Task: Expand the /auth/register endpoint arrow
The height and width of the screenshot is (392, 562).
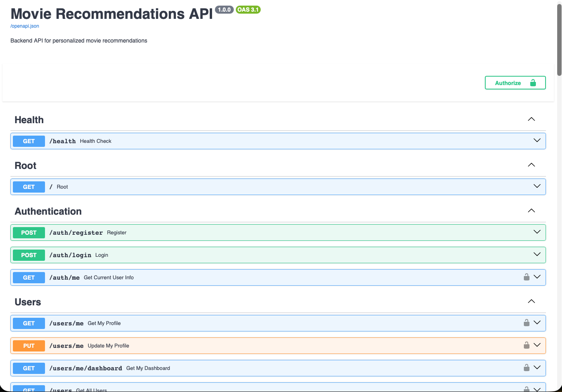Action: (x=537, y=232)
